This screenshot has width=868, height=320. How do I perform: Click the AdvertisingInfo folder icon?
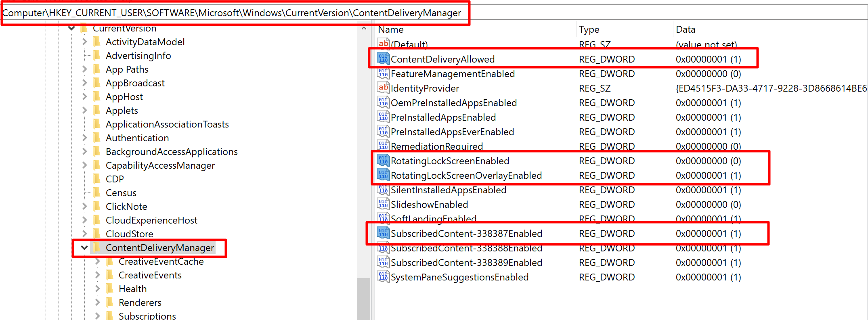97,55
